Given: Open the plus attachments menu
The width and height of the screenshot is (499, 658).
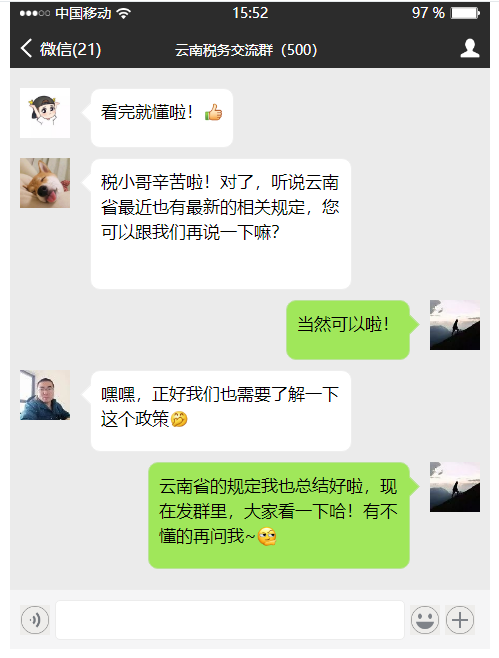Looking at the screenshot, I should pyautogui.click(x=460, y=619).
